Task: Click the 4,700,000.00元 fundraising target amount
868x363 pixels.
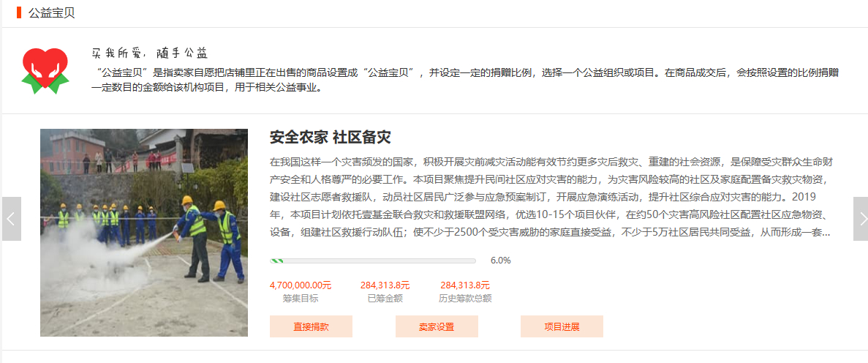Action: pyautogui.click(x=301, y=285)
